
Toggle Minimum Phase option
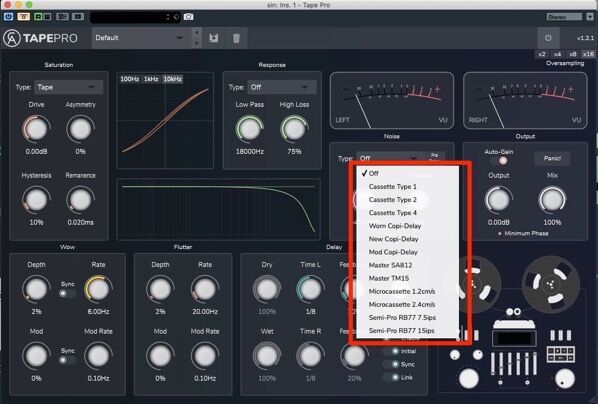[x=523, y=233]
